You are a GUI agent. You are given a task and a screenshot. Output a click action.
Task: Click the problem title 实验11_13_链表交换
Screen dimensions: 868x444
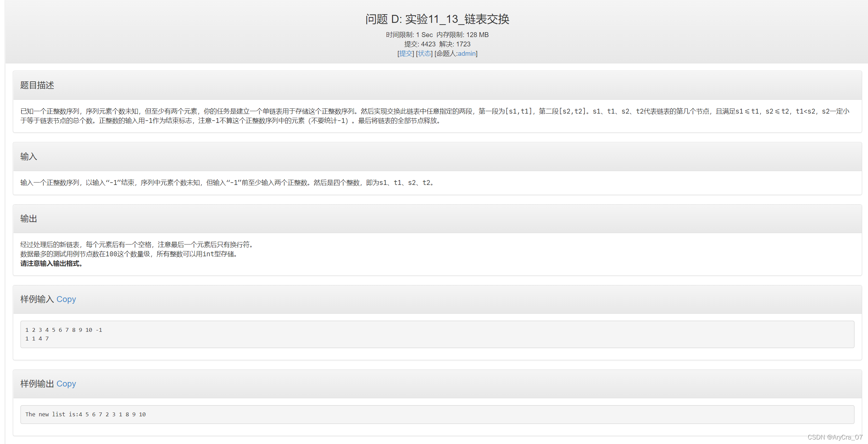click(x=437, y=19)
